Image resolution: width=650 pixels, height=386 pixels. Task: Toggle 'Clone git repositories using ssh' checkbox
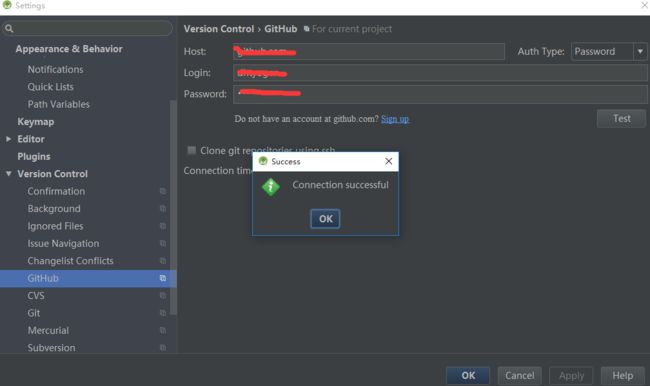(x=192, y=150)
